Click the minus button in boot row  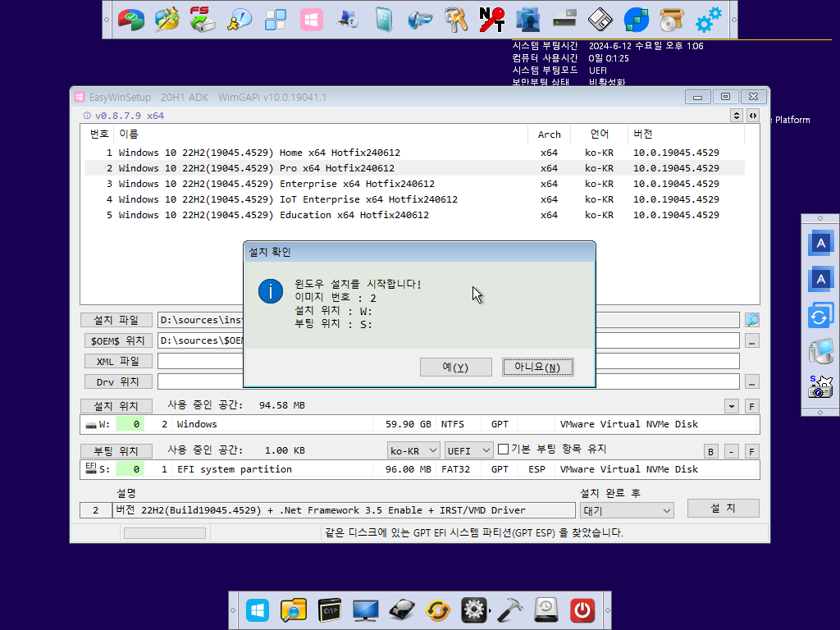[731, 452]
